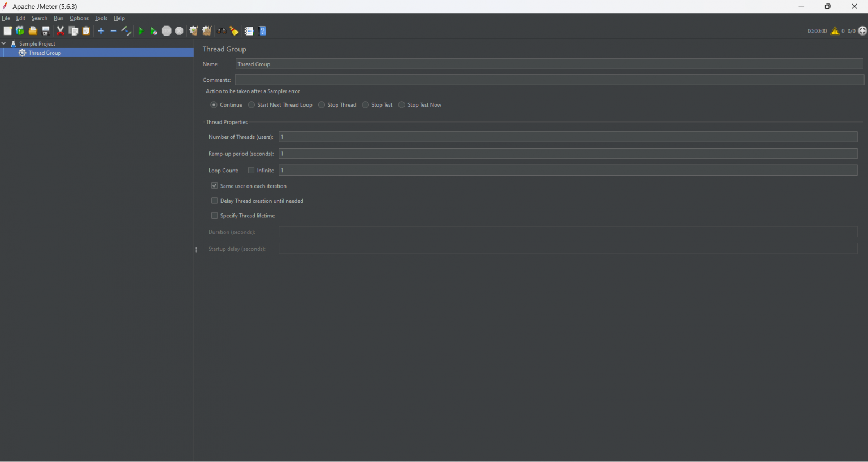Stop the running test using Stop icon
The width and height of the screenshot is (868, 462).
pyautogui.click(x=166, y=31)
